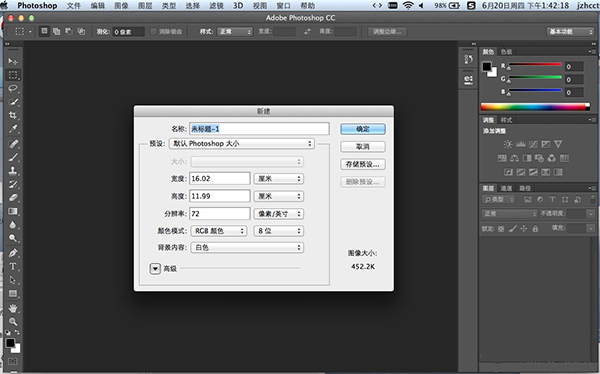
Task: Open the preset (预设) dropdown
Action: click(242, 144)
